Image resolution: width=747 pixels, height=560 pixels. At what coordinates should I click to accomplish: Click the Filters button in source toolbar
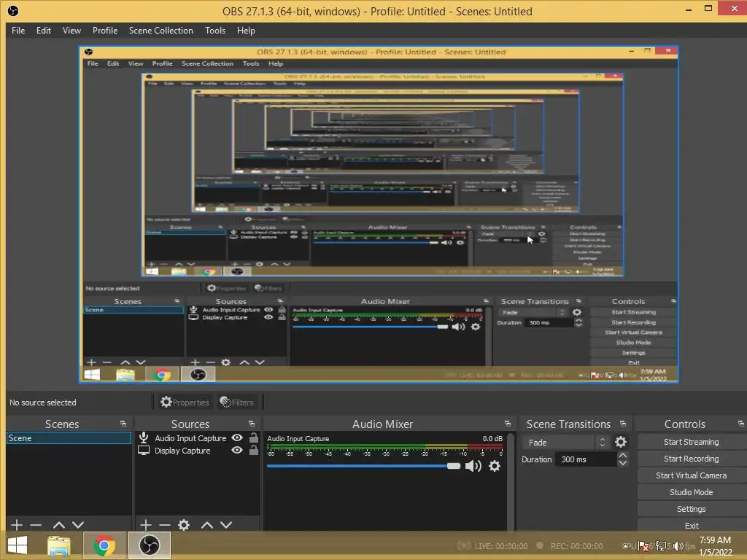tap(237, 402)
